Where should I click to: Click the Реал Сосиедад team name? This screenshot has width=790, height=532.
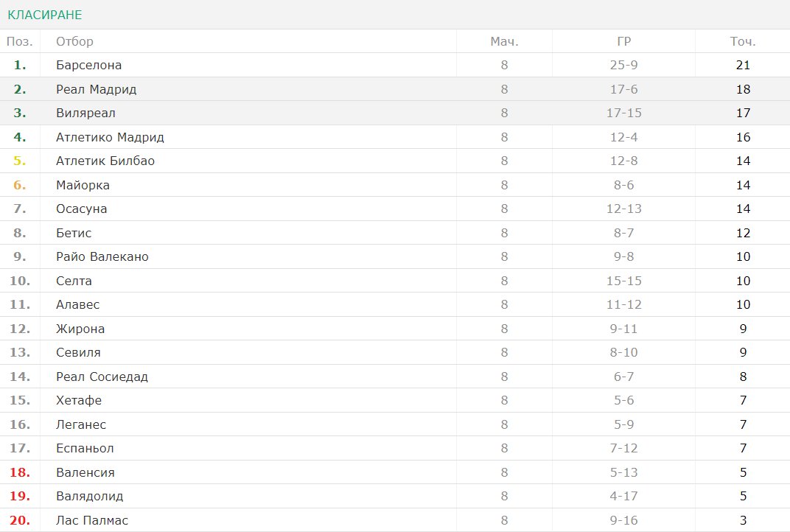[x=102, y=377]
